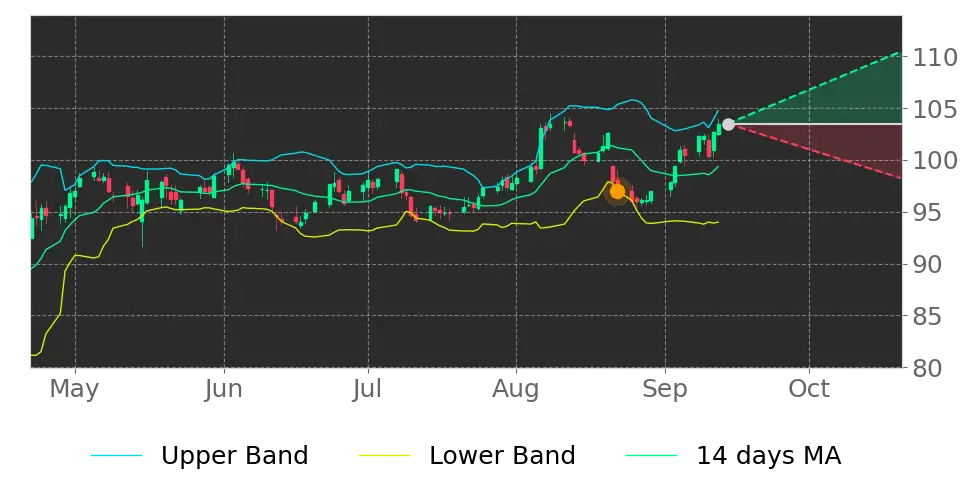972x486 pixels.
Task: Click the Jun x-axis label
Action: pyautogui.click(x=224, y=389)
